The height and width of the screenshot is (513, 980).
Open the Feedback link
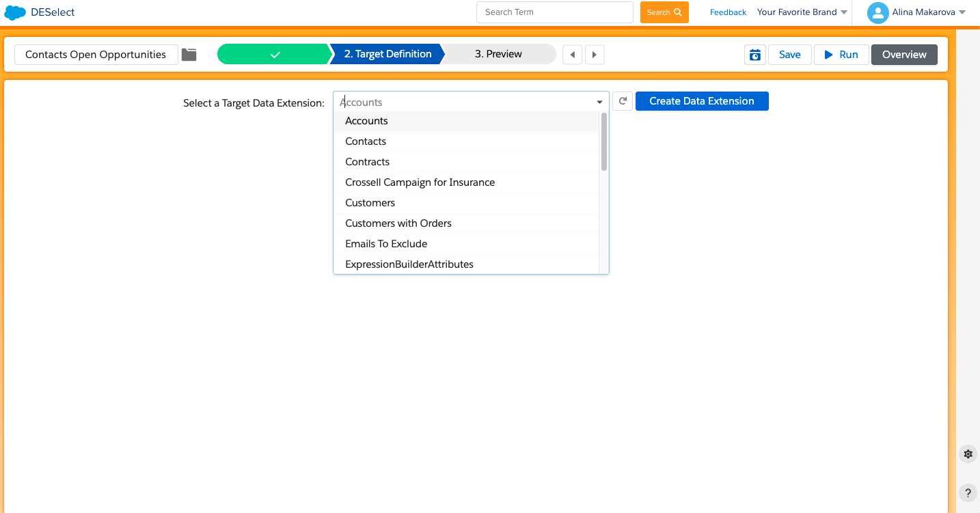728,12
